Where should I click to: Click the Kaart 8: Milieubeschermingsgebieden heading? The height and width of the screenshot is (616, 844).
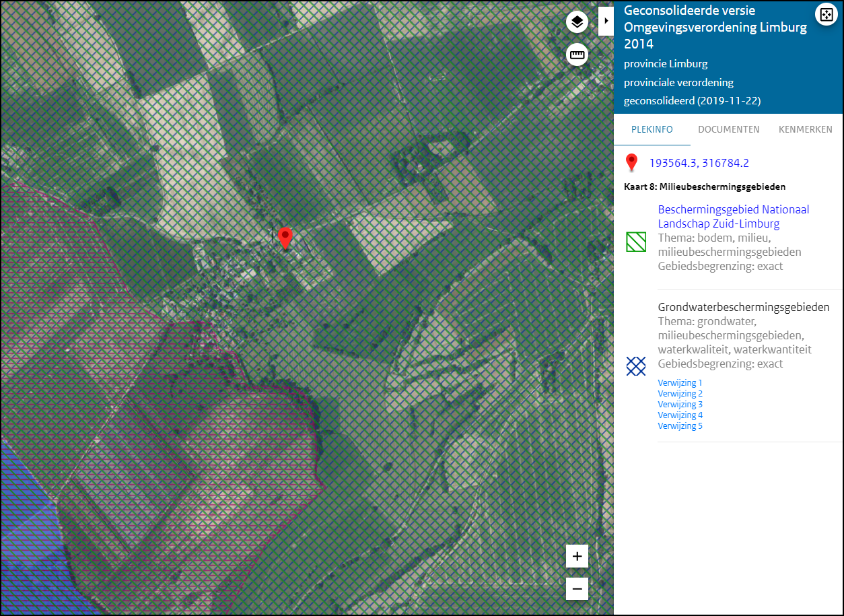(705, 186)
